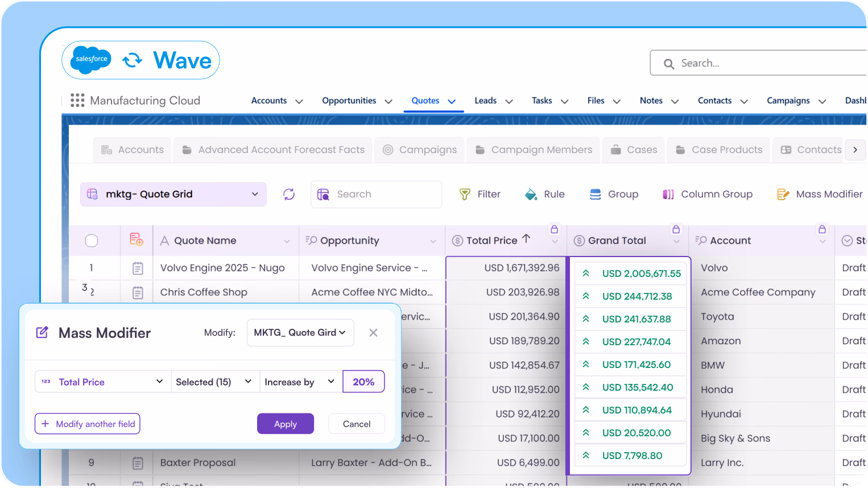Screen dimensions: 868x488
Task: Switch to Advanced Account Forecast Facts tab
Action: [273, 150]
